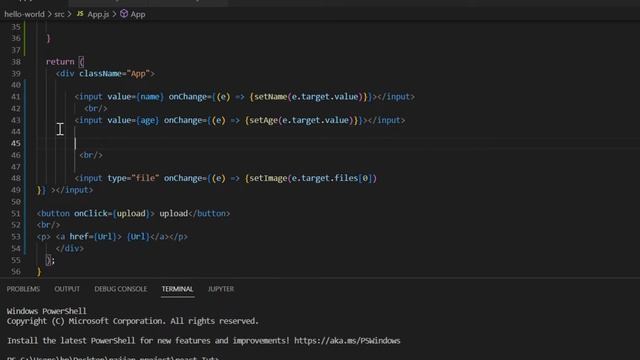
Task: Switch to the OUTPUT tab
Action: [67, 289]
